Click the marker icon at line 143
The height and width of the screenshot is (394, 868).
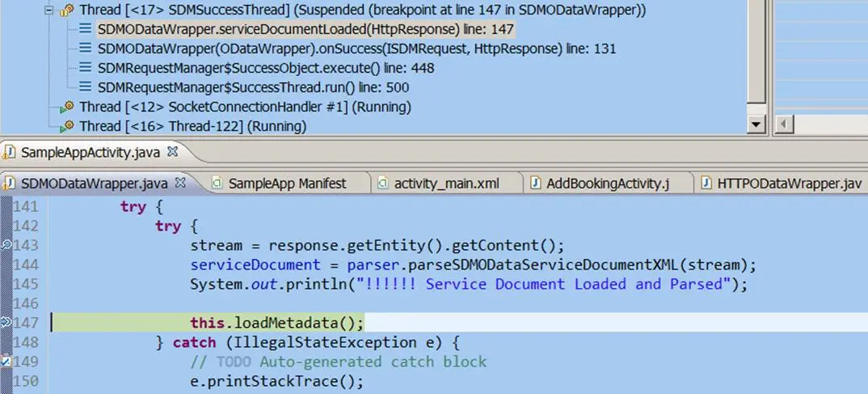6,245
